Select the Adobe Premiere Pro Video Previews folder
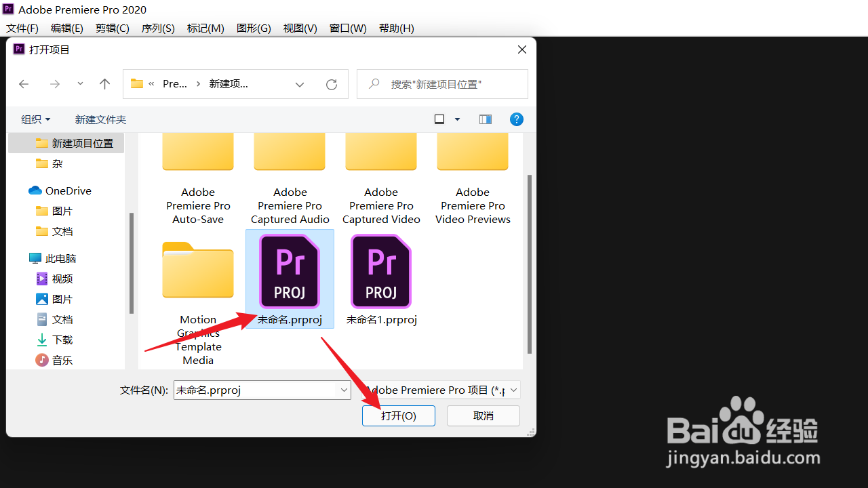Screen dimensions: 868x488 (x=473, y=180)
